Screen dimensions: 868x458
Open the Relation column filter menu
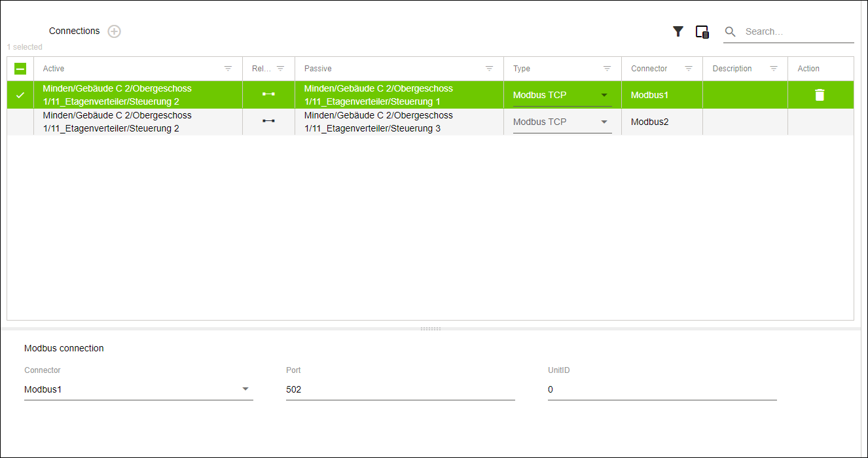[x=280, y=69]
